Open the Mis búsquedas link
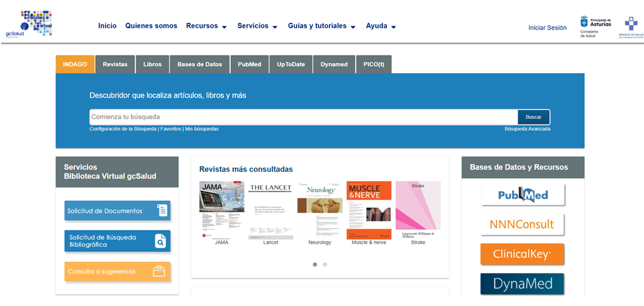Screen dimensions: 644x306 click(202, 128)
